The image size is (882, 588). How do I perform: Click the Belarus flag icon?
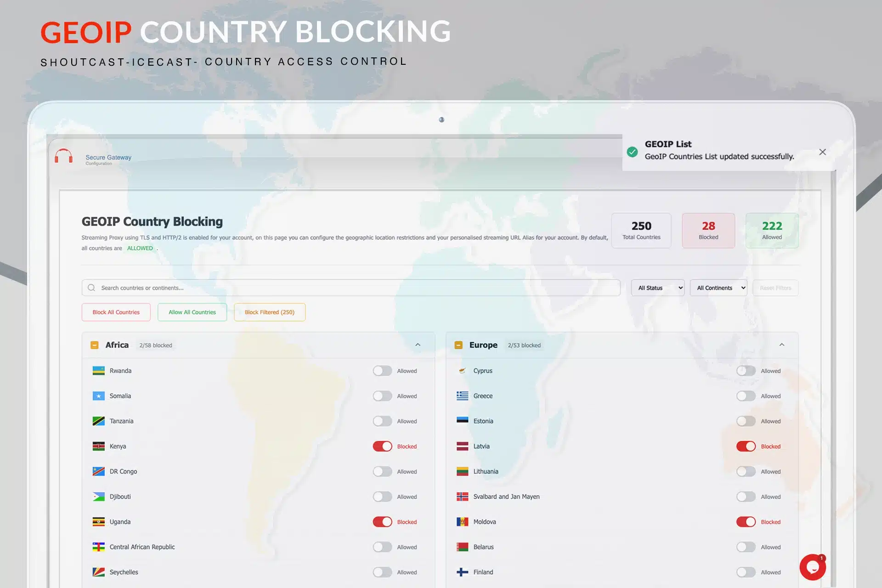[x=462, y=547]
